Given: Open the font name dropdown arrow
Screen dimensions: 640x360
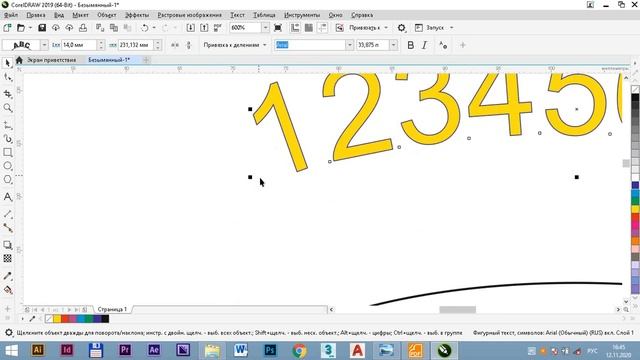Looking at the screenshot, I should [349, 45].
